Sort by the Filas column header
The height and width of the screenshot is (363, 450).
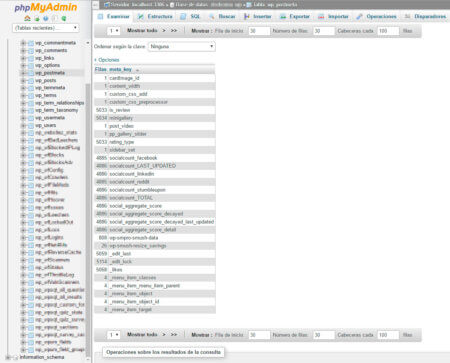(100, 70)
